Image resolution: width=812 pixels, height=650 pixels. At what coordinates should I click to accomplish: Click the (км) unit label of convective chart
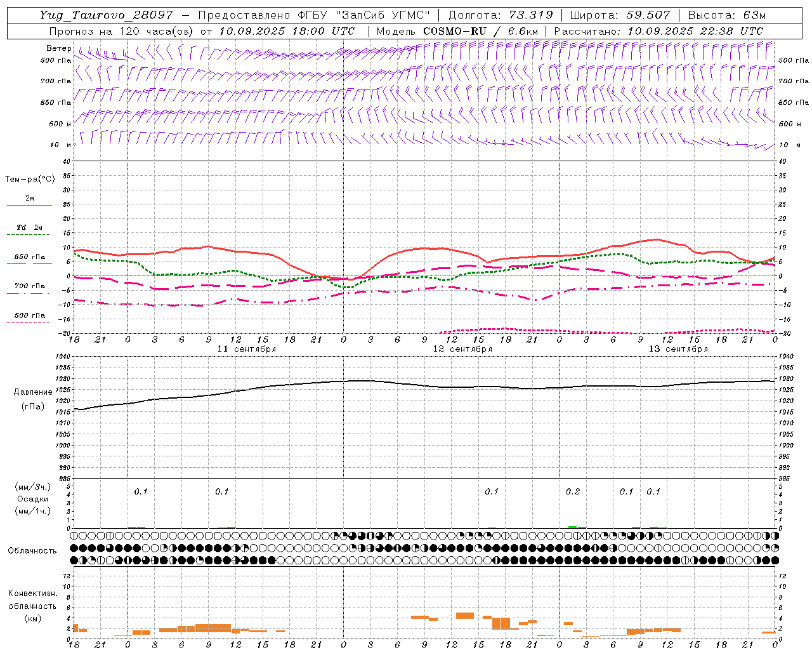(x=33, y=618)
